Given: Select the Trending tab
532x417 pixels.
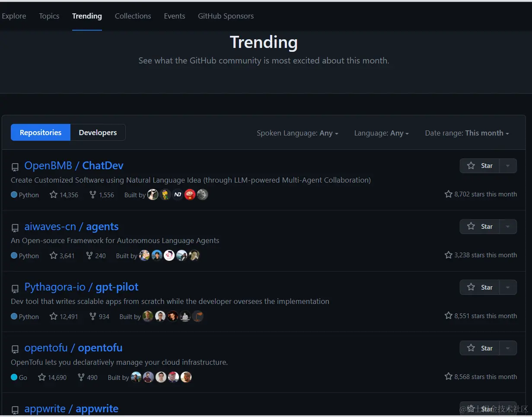Looking at the screenshot, I should click(87, 16).
